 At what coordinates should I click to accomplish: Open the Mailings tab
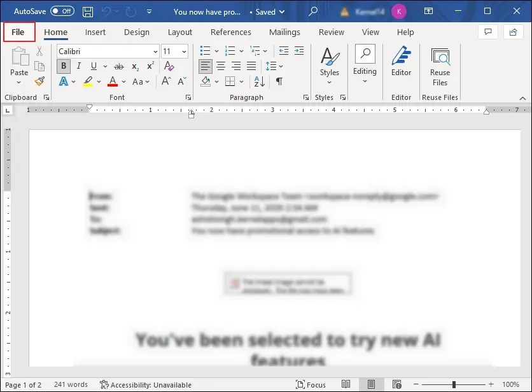(284, 32)
